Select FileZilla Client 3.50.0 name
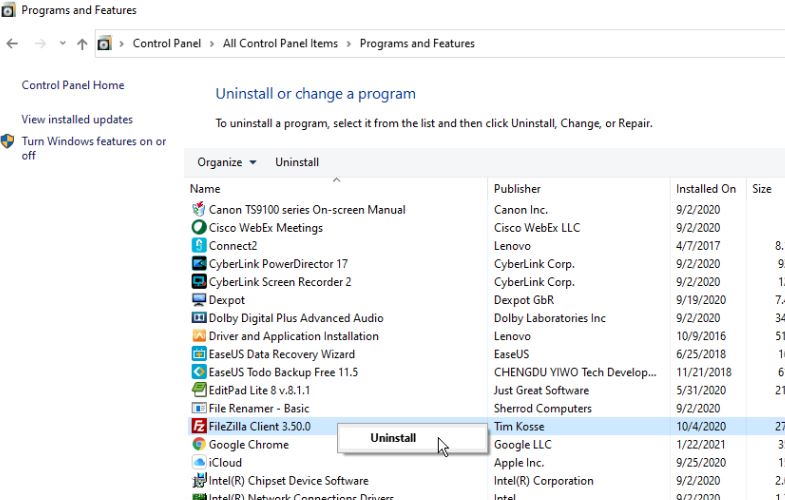Image resolution: width=785 pixels, height=500 pixels. [x=259, y=426]
